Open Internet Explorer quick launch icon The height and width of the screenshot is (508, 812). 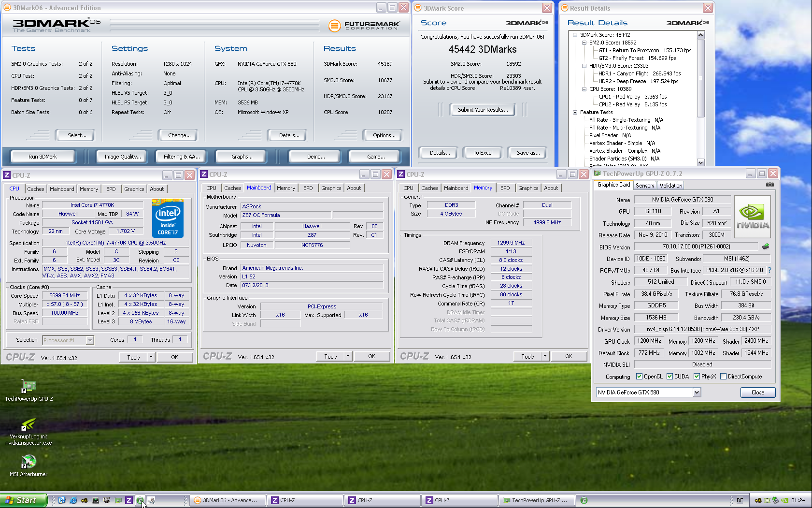[73, 500]
